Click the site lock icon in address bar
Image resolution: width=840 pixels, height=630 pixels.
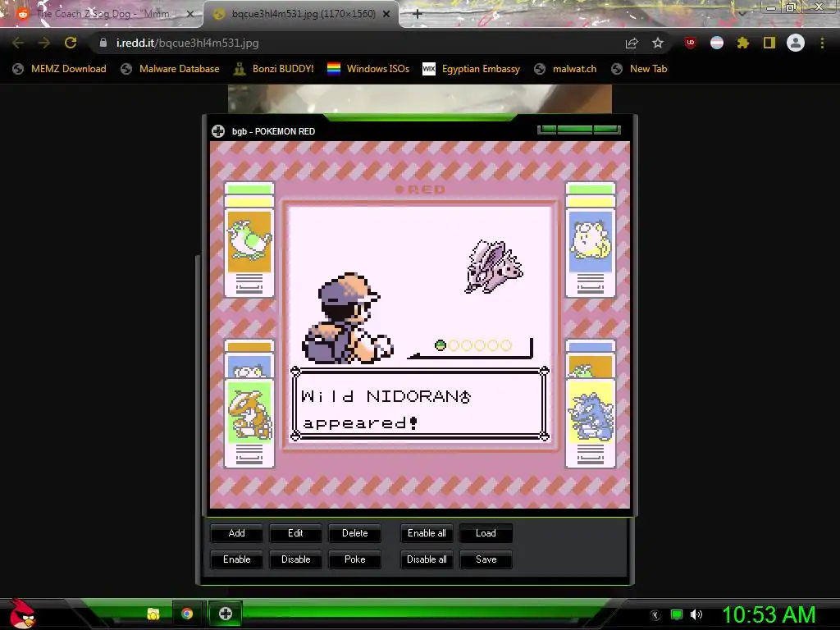[x=103, y=43]
